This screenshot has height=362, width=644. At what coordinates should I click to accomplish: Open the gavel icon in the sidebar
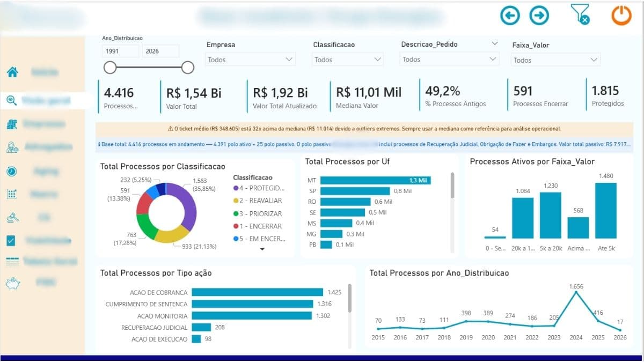12,217
